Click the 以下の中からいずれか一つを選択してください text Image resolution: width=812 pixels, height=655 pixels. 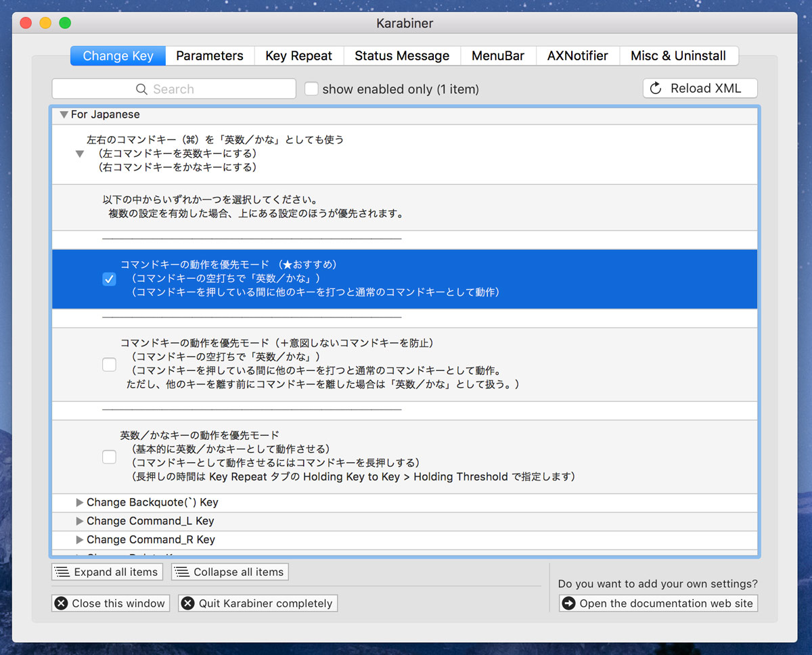(210, 200)
